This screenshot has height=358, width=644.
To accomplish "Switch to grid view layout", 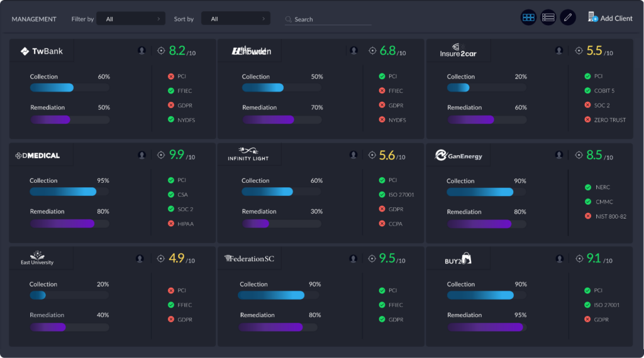I will coord(528,18).
